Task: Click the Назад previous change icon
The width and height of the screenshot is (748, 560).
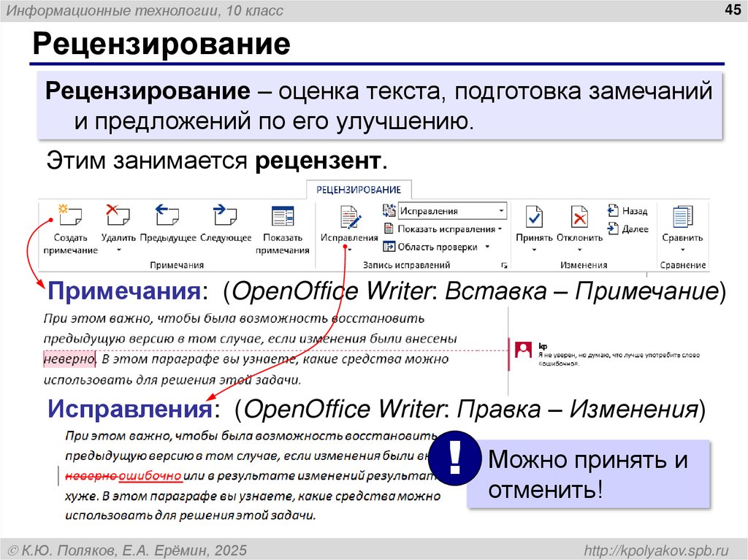Action: [613, 210]
